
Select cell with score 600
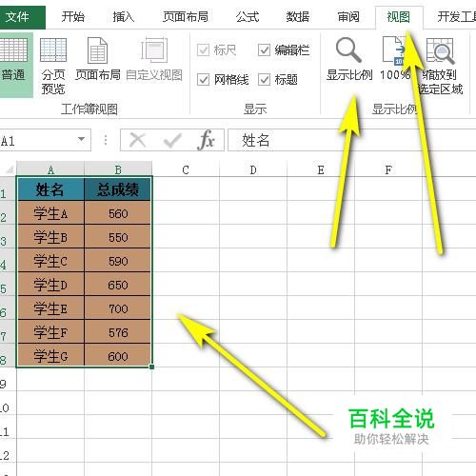click(x=118, y=356)
